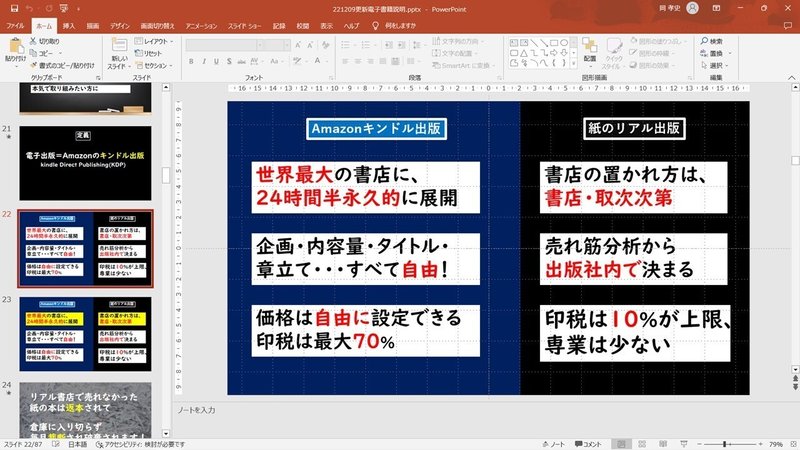Open クイックスタイル quick styles gallery
The height and width of the screenshot is (450, 800).
click(614, 54)
